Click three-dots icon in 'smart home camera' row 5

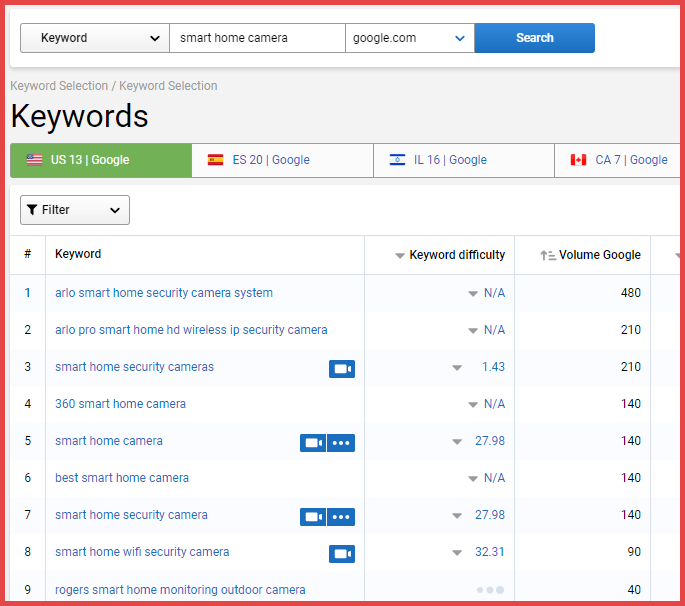(341, 443)
